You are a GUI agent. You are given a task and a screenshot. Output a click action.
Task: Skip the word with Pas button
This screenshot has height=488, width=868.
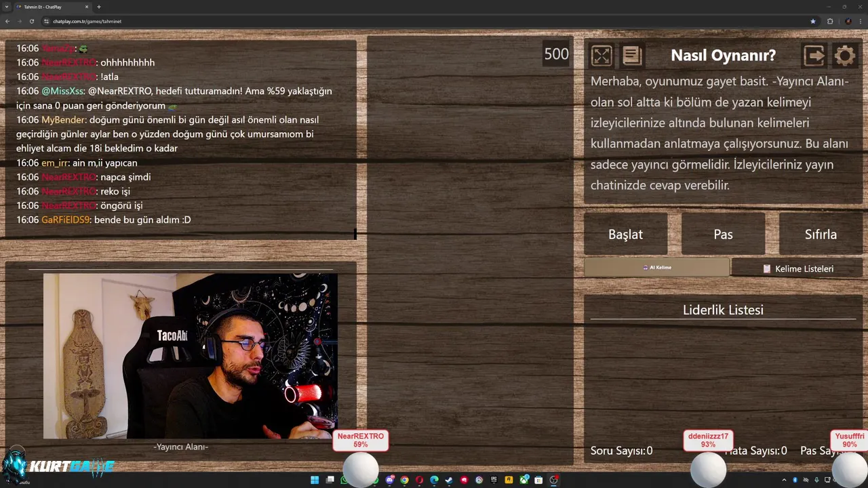click(x=723, y=234)
